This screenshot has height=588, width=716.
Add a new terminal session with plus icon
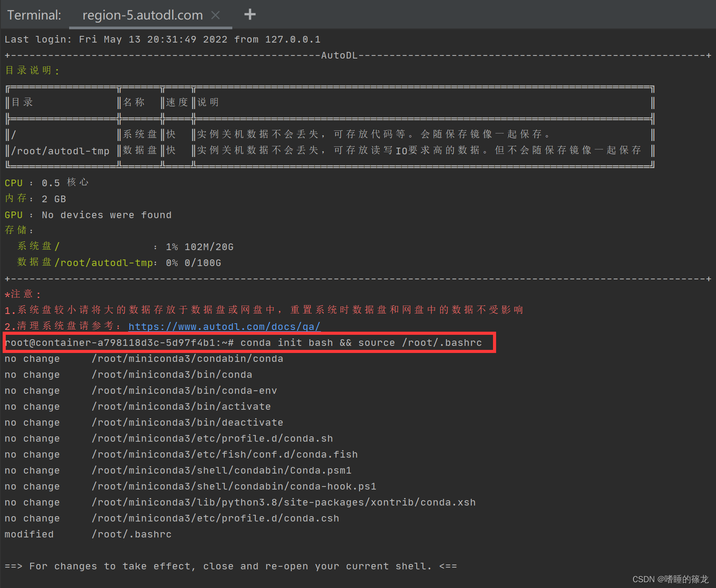(250, 14)
